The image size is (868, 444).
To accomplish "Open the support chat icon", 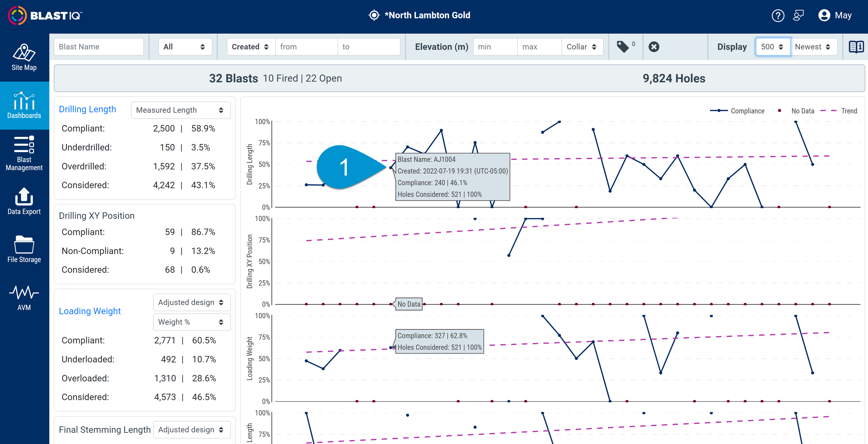I will pos(798,15).
